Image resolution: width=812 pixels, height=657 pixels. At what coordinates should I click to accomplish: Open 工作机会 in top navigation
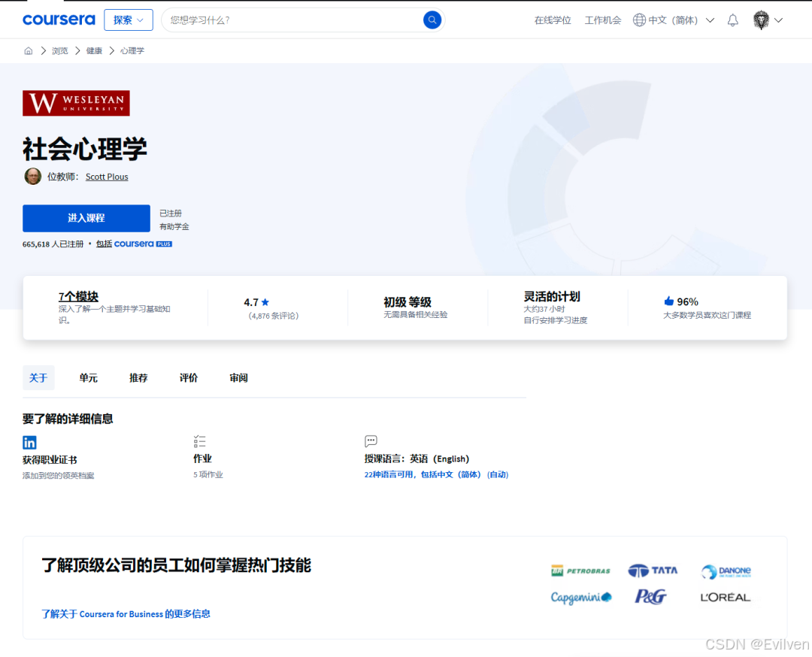tap(603, 20)
